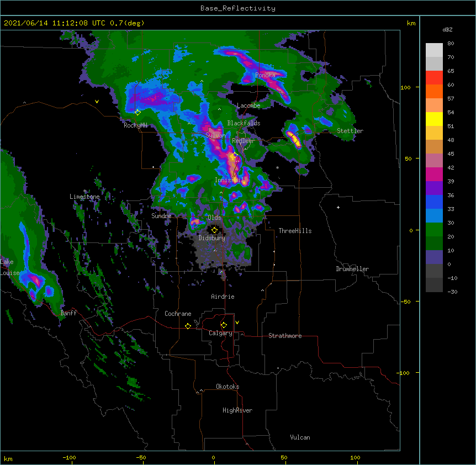
Task: Click the asterisk marker north of ThreeHills
Action: (277, 167)
